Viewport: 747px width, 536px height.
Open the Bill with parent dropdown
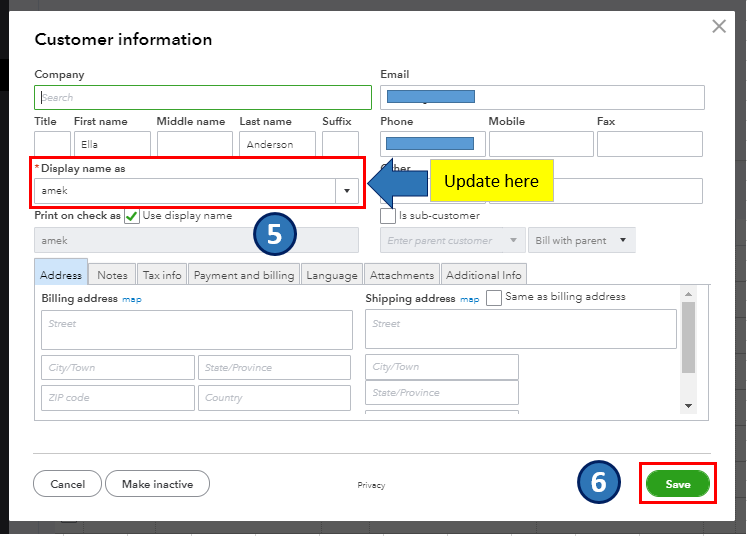pyautogui.click(x=582, y=240)
